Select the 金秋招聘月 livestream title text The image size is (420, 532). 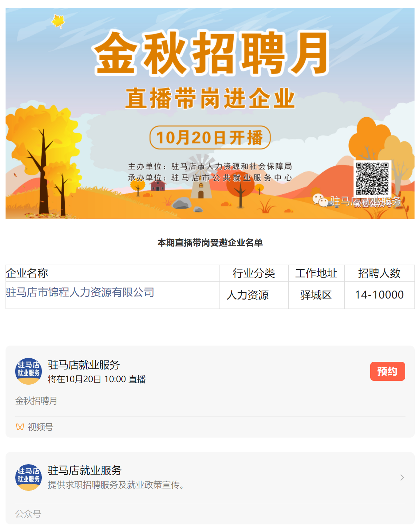click(x=36, y=401)
